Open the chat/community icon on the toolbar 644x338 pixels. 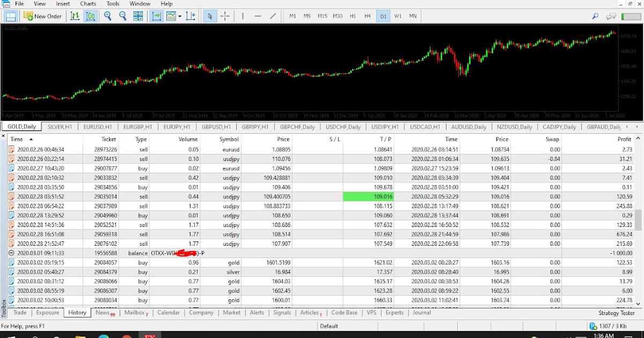(611, 16)
